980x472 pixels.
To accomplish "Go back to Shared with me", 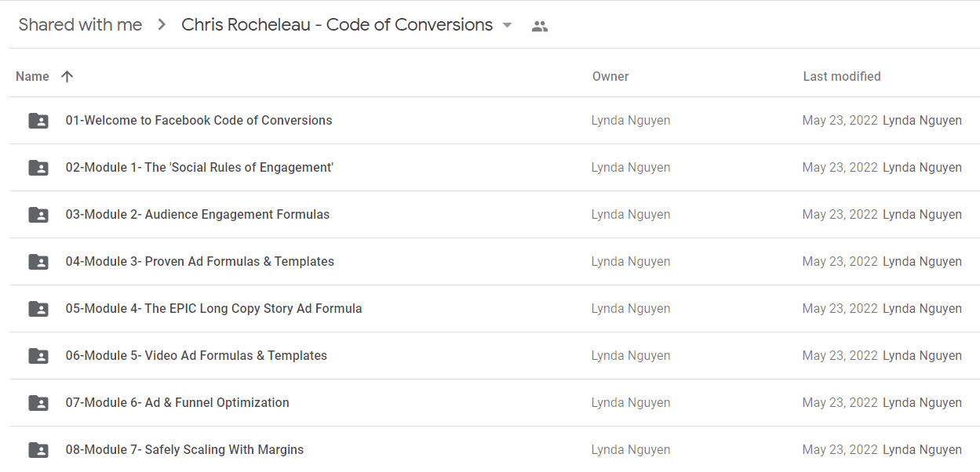I will [x=80, y=25].
